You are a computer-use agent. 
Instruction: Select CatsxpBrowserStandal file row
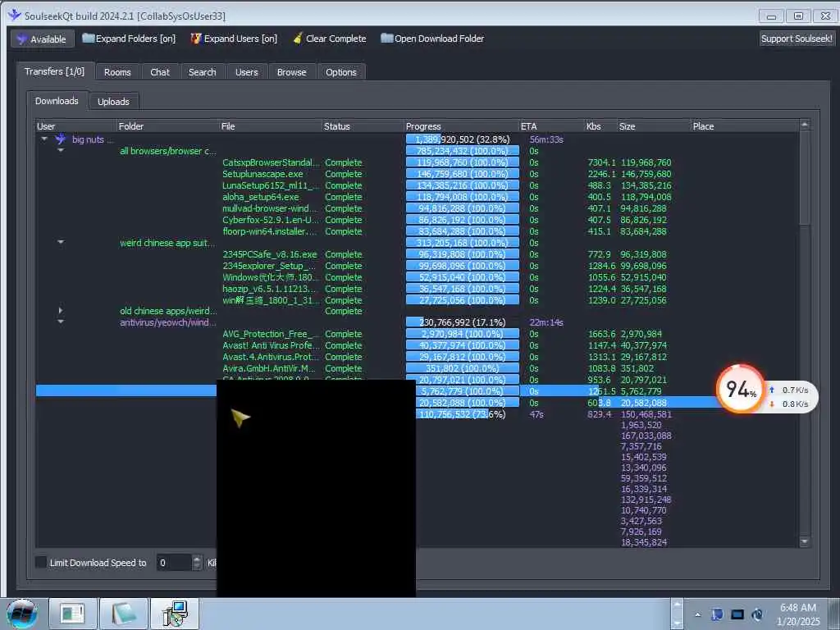coord(270,162)
